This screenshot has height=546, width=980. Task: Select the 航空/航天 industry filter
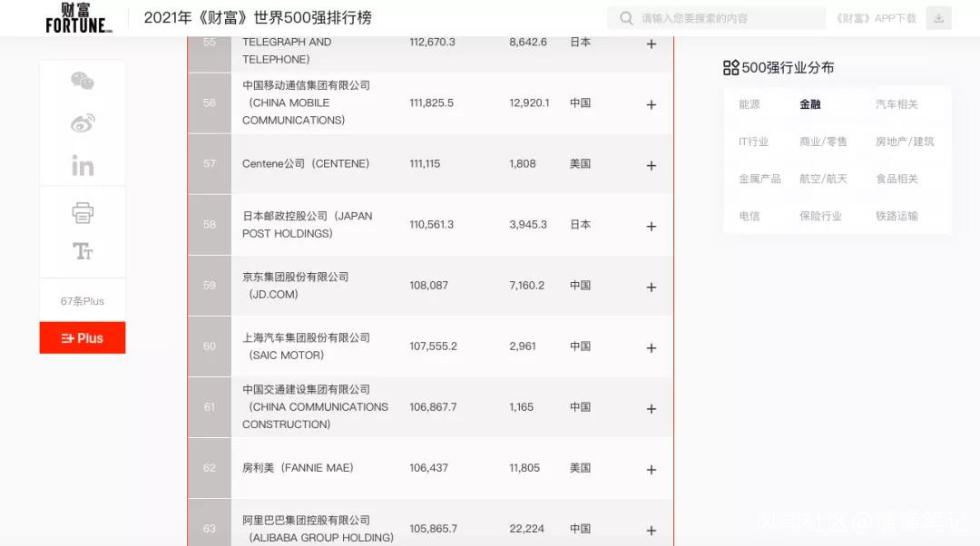coord(823,179)
